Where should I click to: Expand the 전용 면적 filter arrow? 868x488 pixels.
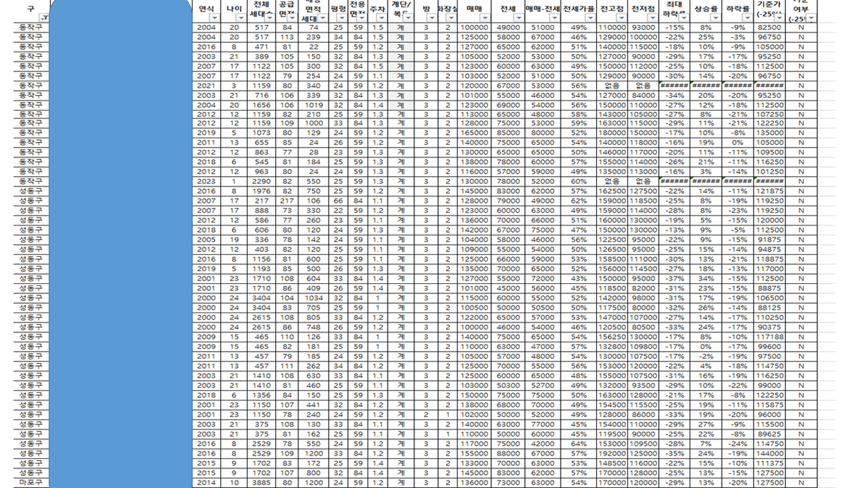coord(362,18)
